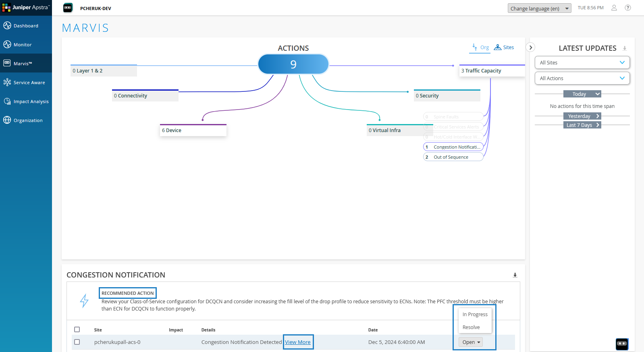Click the 9 total actions bubble
The width and height of the screenshot is (644, 352).
pyautogui.click(x=293, y=64)
